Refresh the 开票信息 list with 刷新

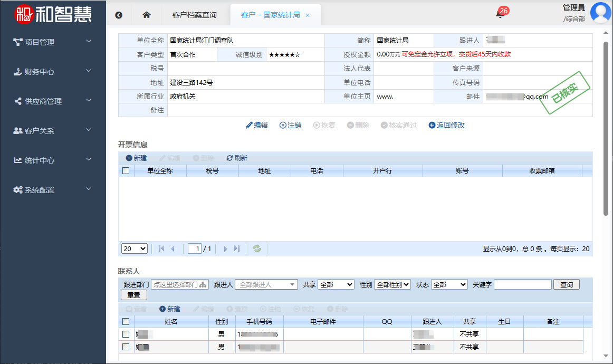point(237,158)
